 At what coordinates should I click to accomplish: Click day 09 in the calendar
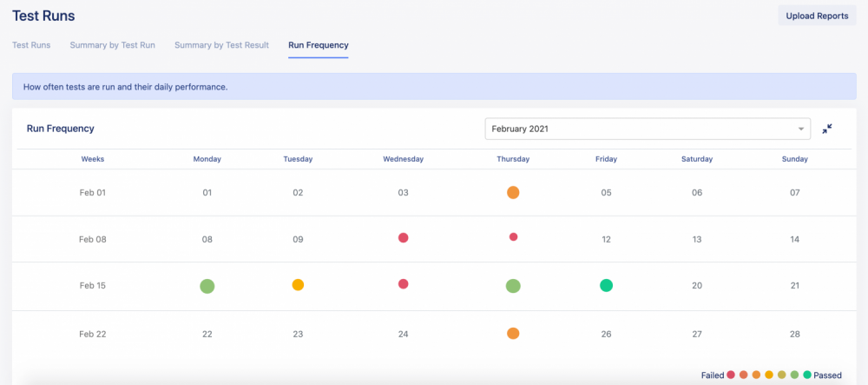point(298,239)
